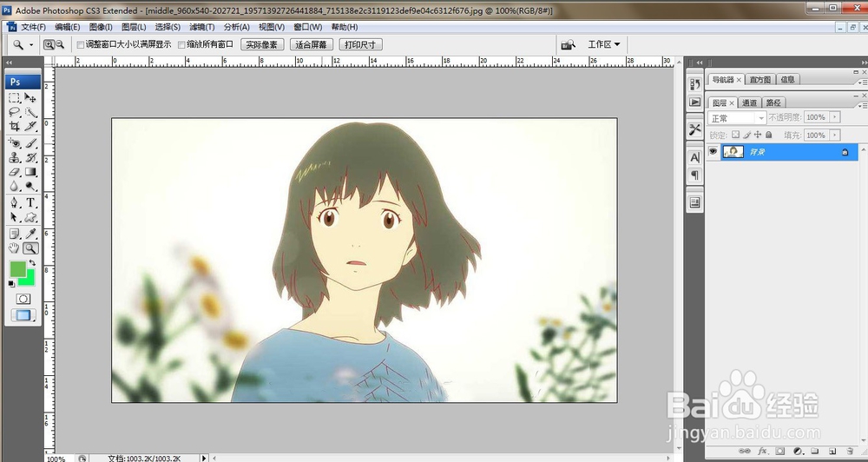Click zoom in button in options bar
868x462 pixels.
point(49,45)
